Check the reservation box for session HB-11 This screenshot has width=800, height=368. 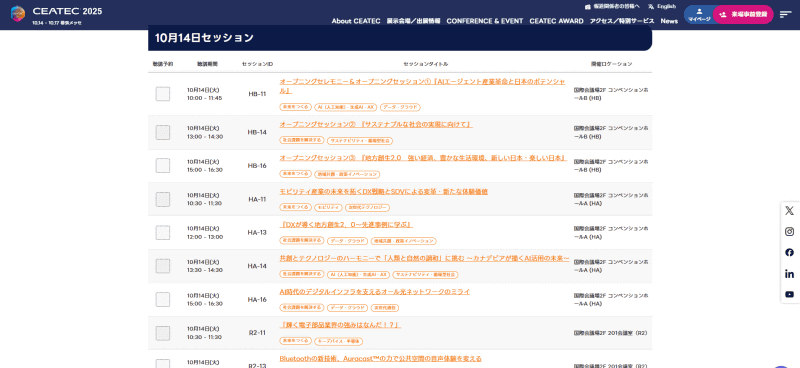pyautogui.click(x=163, y=94)
